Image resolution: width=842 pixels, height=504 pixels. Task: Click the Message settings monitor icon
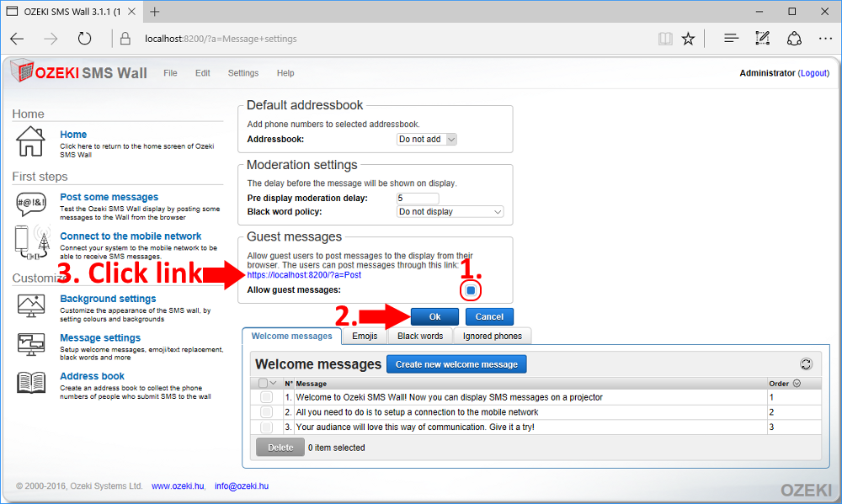click(x=31, y=345)
